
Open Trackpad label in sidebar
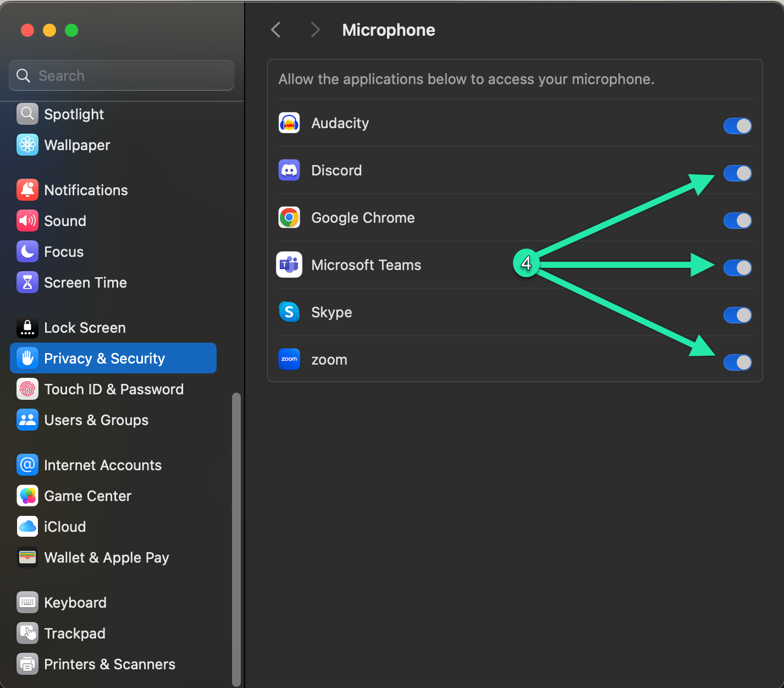75,634
